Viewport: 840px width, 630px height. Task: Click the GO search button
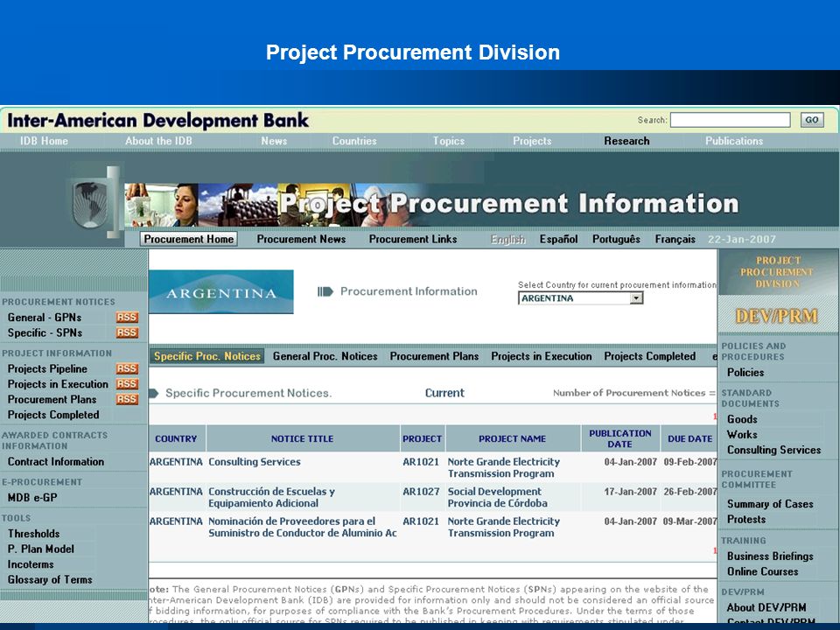812,120
